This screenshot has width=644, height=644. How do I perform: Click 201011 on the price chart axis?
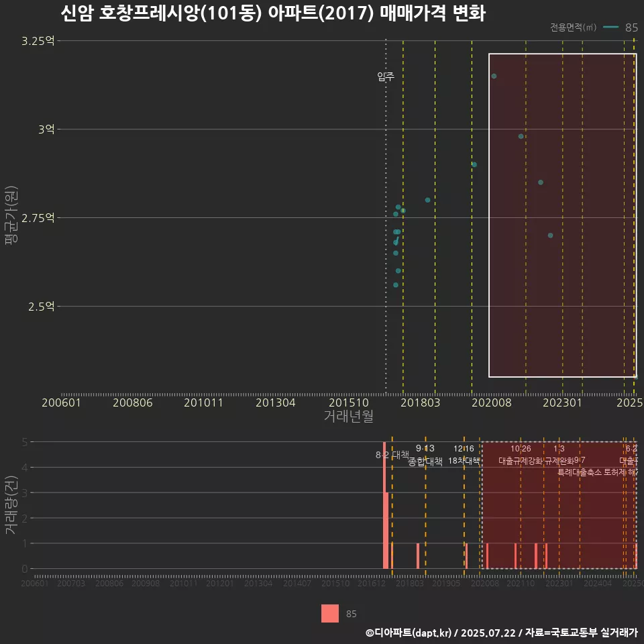pos(203,402)
